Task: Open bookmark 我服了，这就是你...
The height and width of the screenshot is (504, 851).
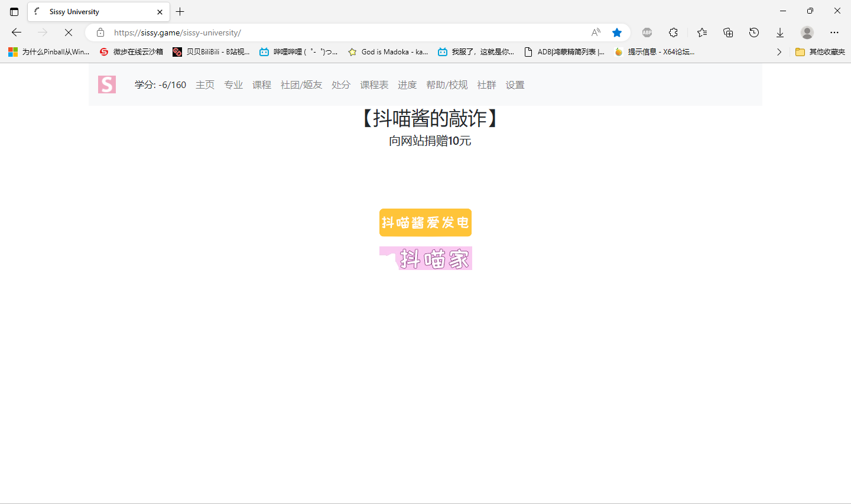Action: [x=476, y=52]
